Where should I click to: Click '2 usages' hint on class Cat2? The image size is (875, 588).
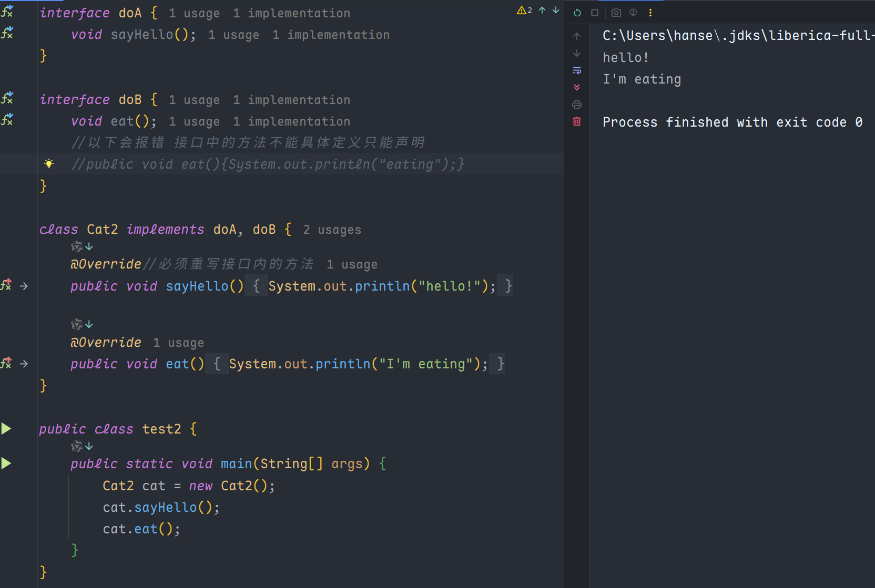332,230
